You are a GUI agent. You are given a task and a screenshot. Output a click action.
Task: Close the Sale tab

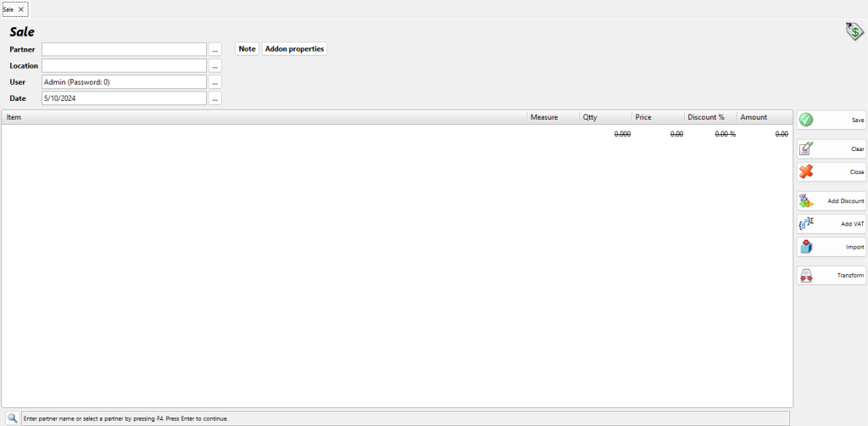pos(21,9)
